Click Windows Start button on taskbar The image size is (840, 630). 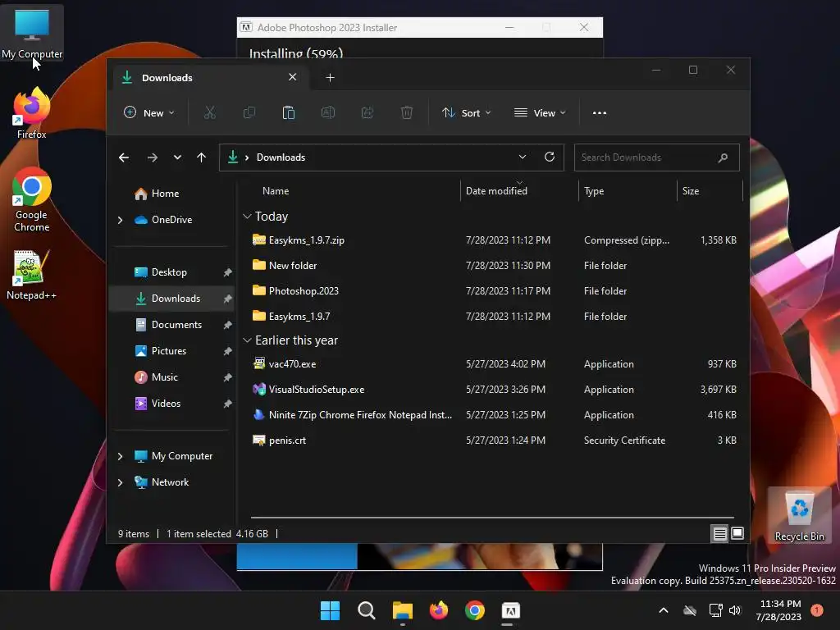(330, 610)
